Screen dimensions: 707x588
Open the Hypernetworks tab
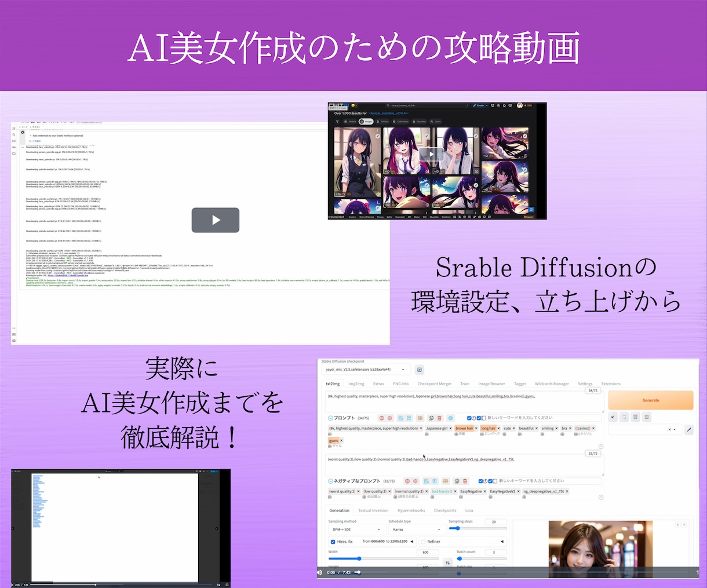[411, 510]
